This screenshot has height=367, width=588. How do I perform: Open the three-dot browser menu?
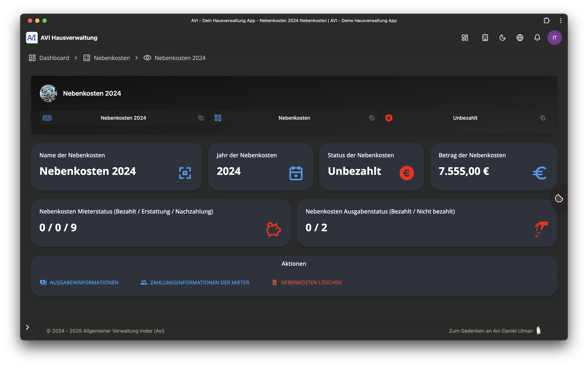561,21
